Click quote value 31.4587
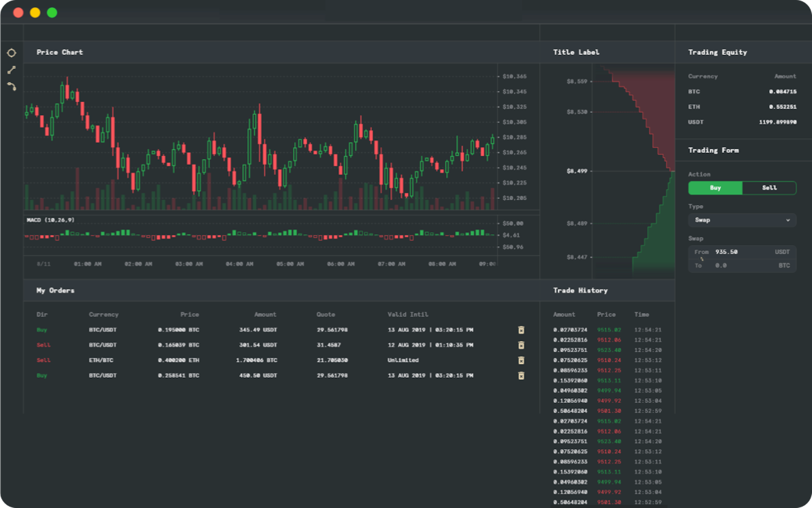The image size is (812, 508). pos(329,345)
